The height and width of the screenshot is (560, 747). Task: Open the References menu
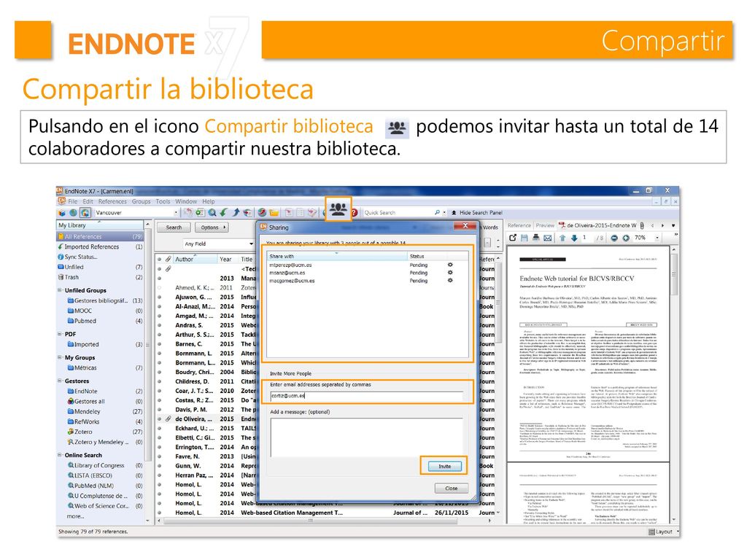click(112, 201)
